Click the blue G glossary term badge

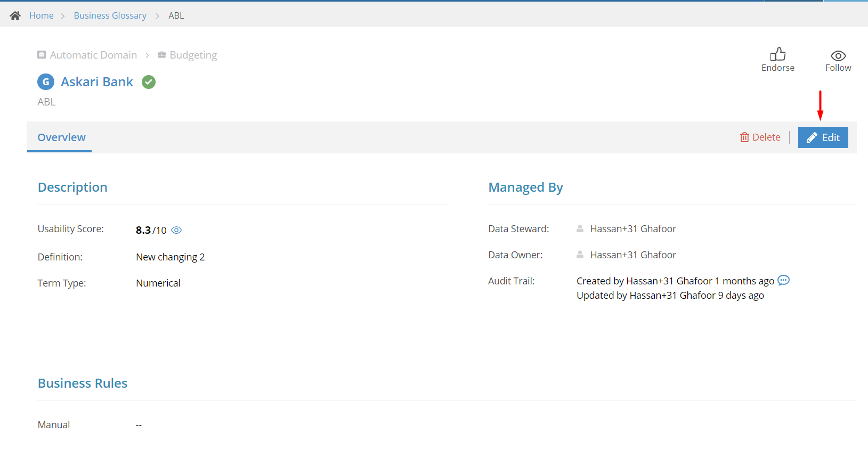click(46, 82)
